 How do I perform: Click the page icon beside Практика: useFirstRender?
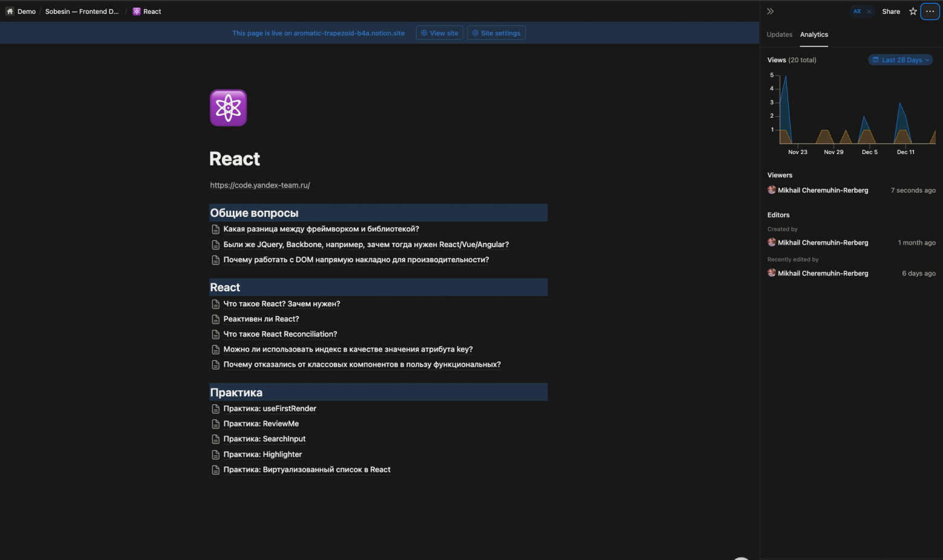click(215, 409)
